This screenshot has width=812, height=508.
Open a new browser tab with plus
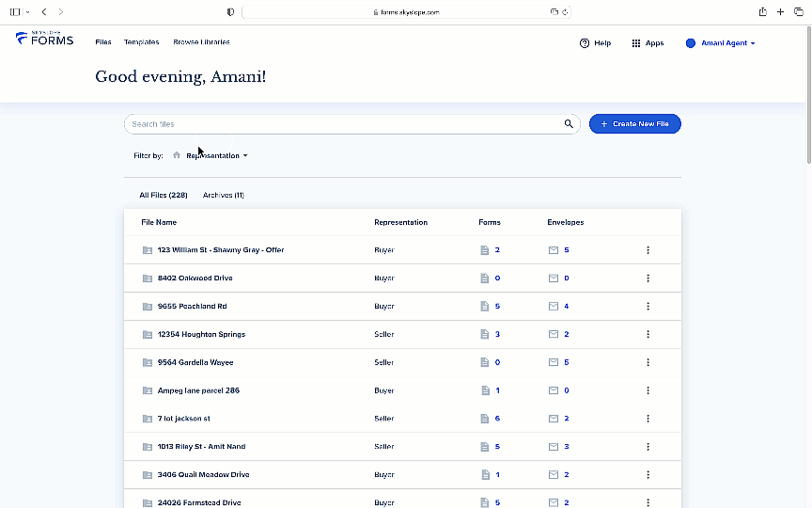pos(780,12)
